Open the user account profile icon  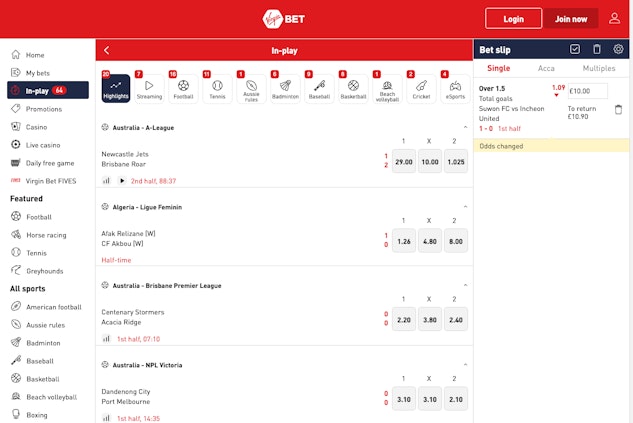(614, 18)
